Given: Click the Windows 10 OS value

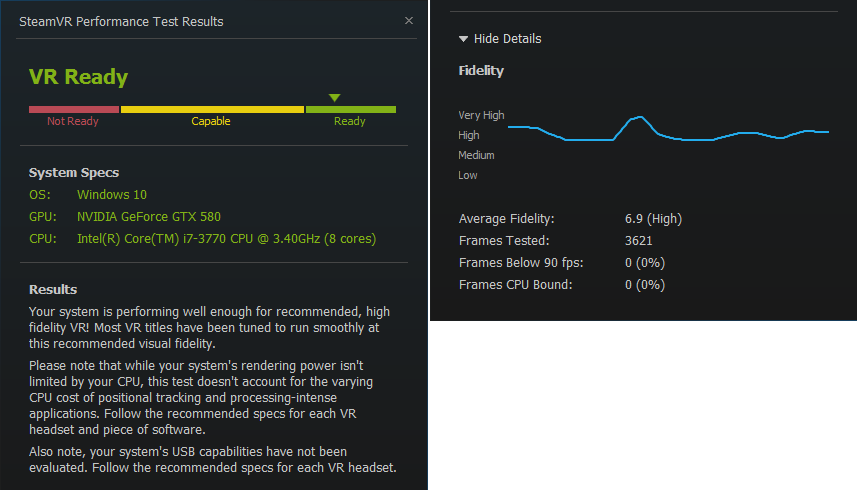Looking at the screenshot, I should click(111, 195).
